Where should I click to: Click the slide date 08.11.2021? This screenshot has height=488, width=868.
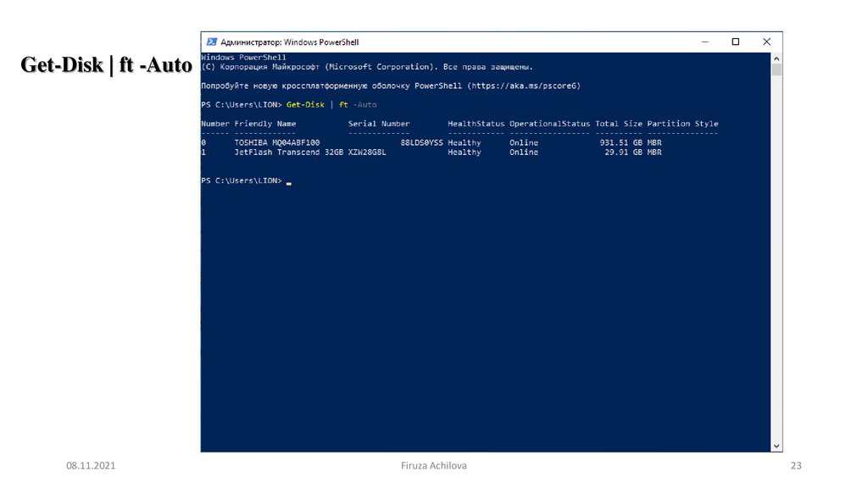(91, 466)
